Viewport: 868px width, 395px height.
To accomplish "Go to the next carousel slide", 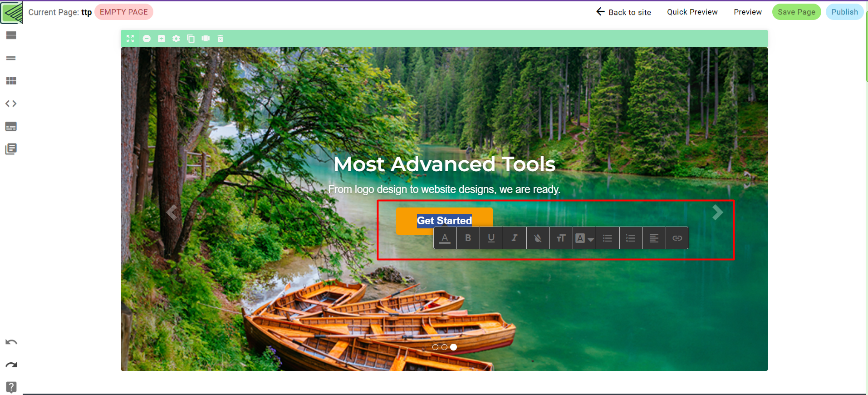I will (717, 212).
